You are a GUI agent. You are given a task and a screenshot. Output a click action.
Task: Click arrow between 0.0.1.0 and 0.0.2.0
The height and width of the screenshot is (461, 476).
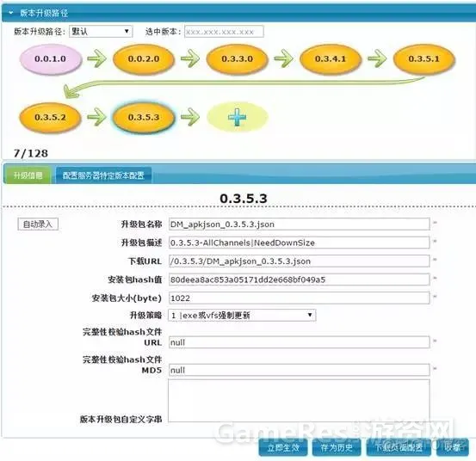click(x=97, y=58)
